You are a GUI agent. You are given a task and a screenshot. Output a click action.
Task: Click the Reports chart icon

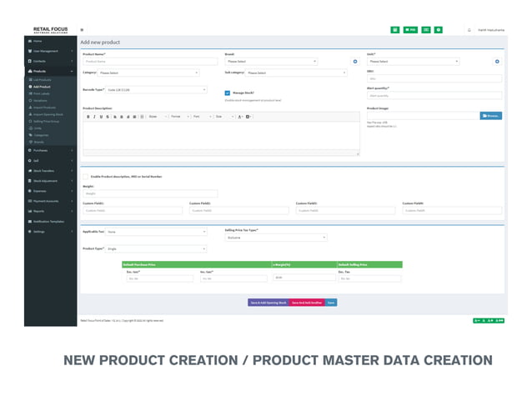click(30, 211)
